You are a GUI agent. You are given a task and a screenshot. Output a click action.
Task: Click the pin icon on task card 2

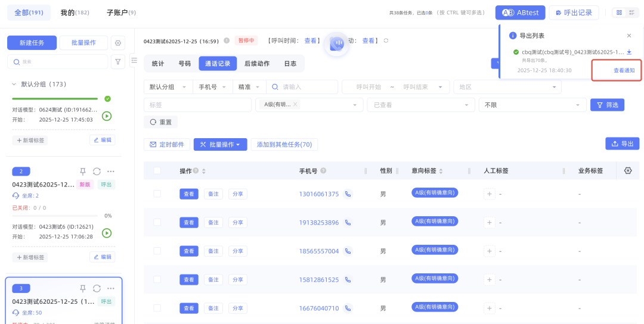coord(83,172)
